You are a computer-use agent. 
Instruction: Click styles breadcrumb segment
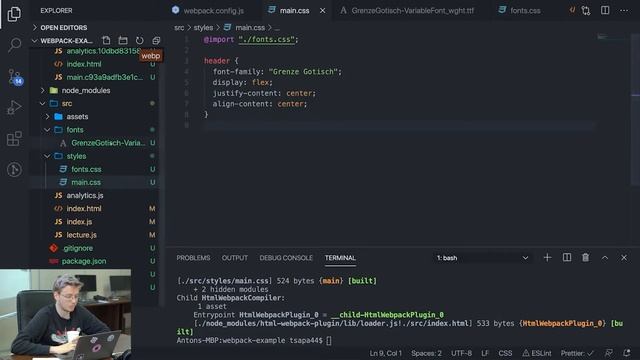click(x=203, y=27)
